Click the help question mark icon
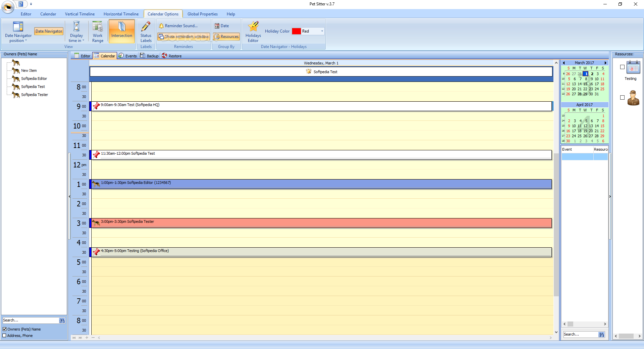644x349 pixels. [21, 4]
